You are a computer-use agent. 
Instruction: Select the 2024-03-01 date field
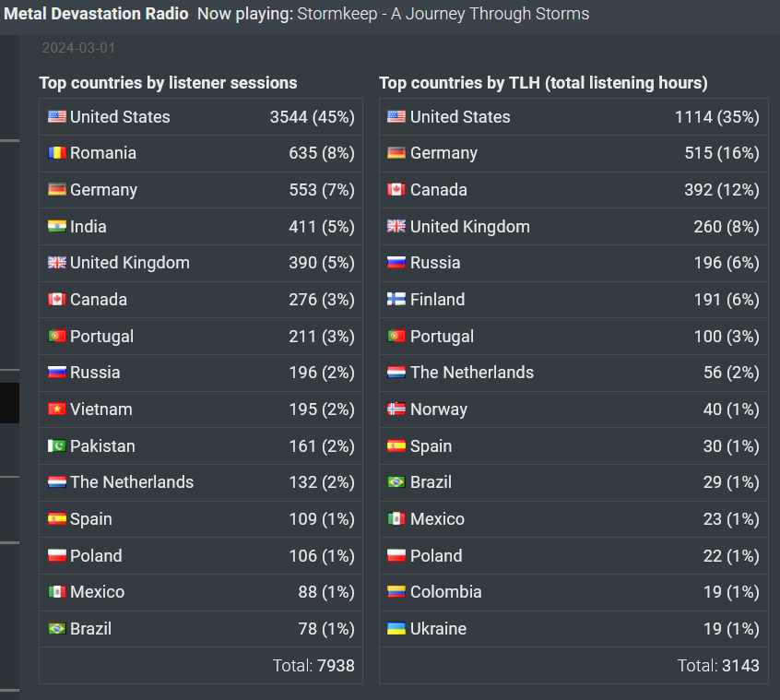[x=78, y=48]
